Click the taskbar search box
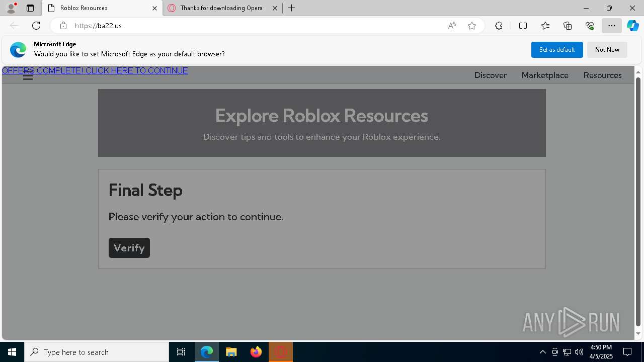This screenshot has width=644, height=362. [x=97, y=352]
